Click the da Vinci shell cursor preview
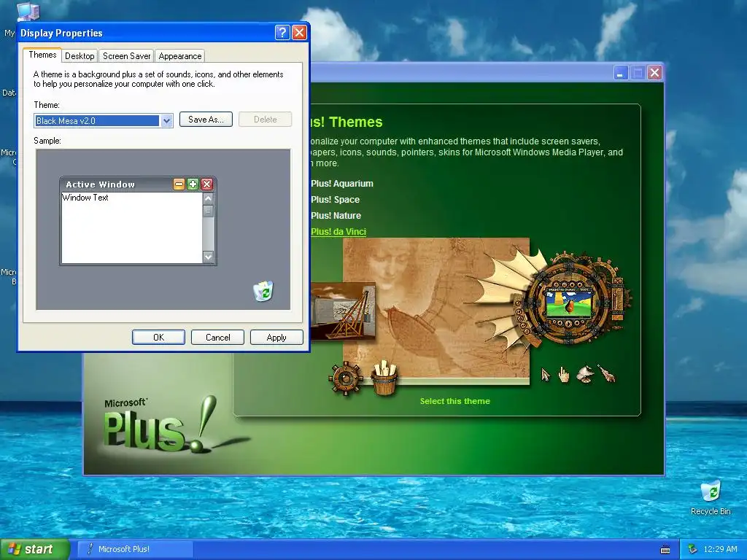 pyautogui.click(x=586, y=374)
